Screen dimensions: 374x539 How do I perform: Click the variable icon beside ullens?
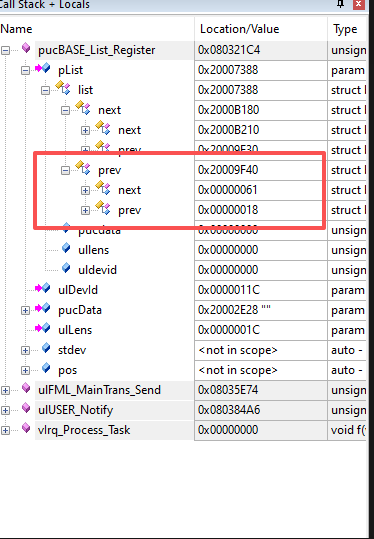coord(66,248)
